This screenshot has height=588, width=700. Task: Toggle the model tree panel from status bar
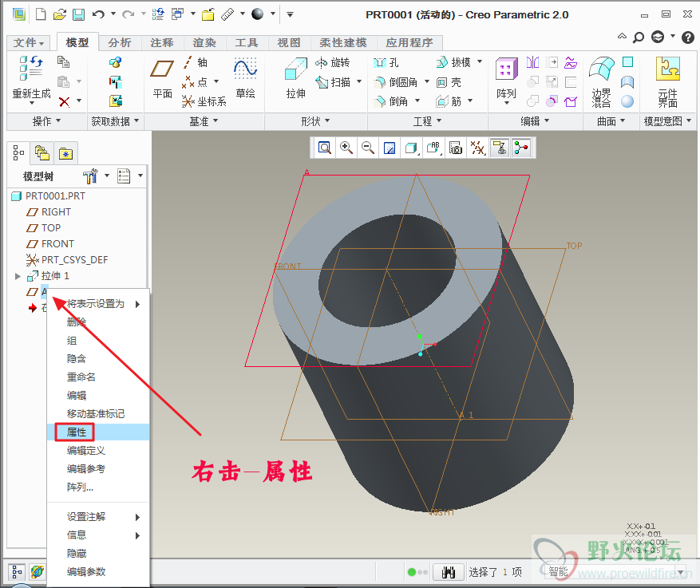pyautogui.click(x=17, y=571)
